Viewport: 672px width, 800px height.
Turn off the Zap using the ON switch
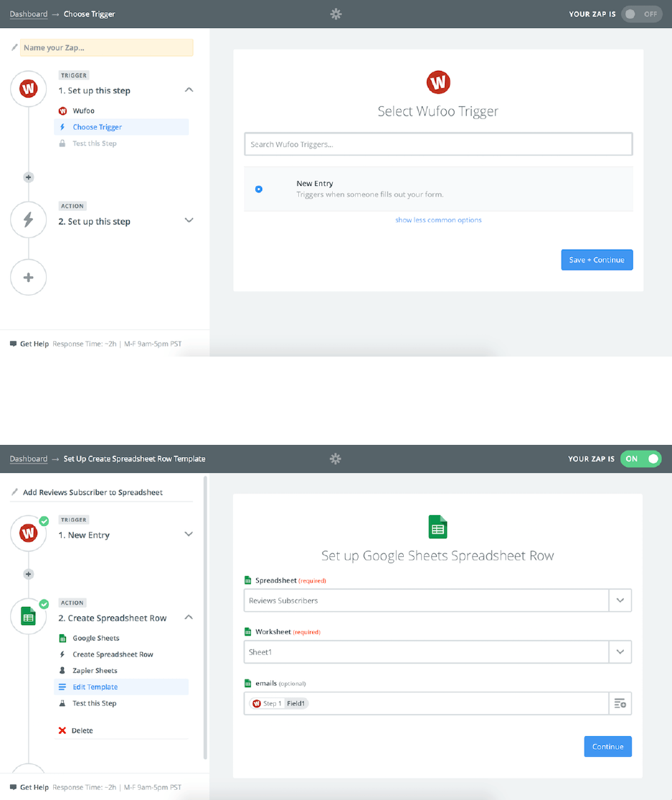point(641,458)
